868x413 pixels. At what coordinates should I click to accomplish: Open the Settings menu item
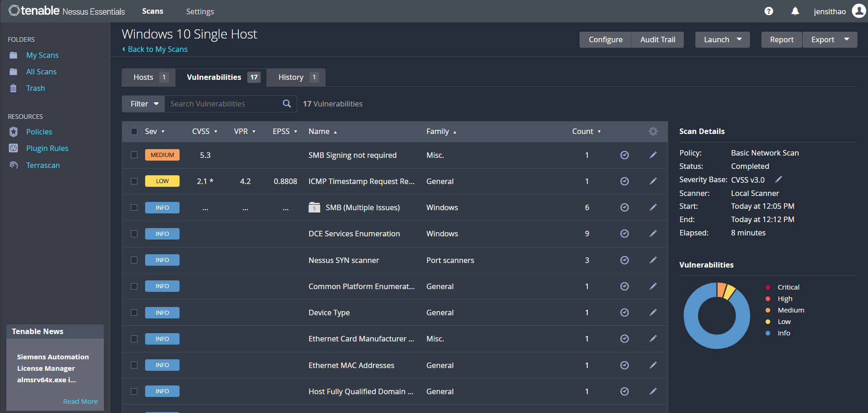click(x=200, y=11)
